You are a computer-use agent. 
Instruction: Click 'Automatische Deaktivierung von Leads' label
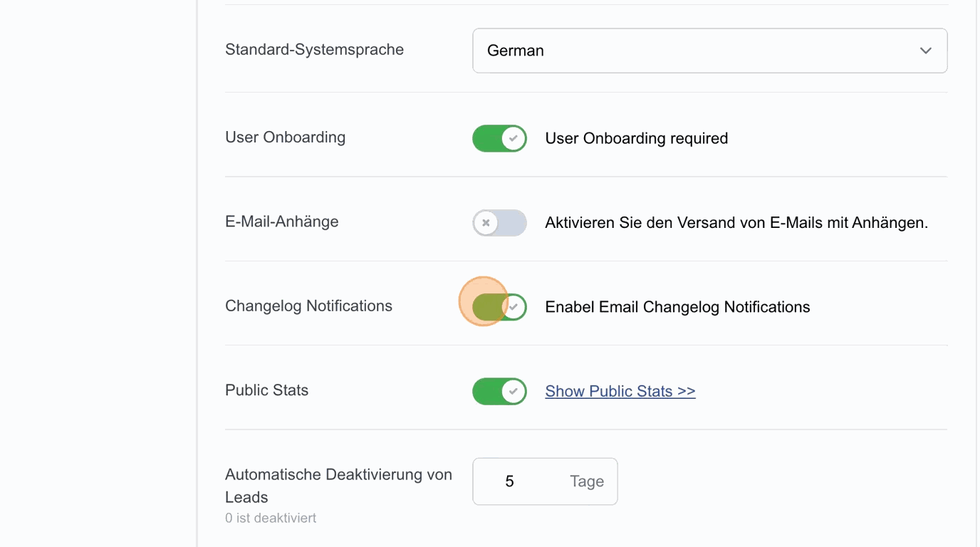[x=338, y=486]
